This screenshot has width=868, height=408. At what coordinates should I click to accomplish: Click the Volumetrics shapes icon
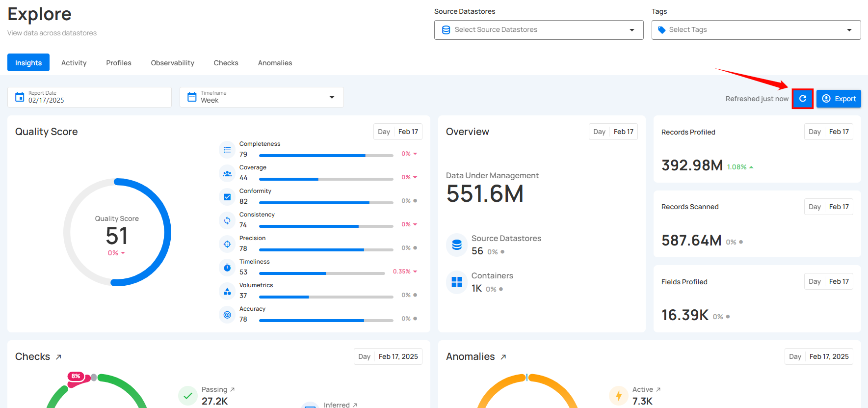(x=227, y=291)
